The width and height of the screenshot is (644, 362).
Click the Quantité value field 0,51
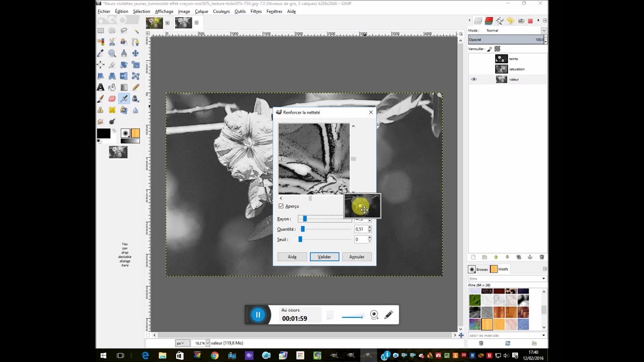[361, 229]
